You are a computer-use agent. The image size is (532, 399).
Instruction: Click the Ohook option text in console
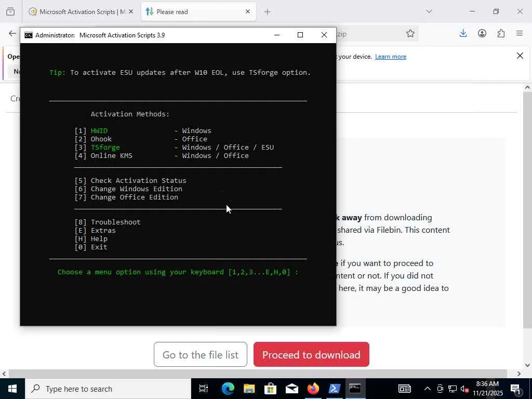[101, 139]
